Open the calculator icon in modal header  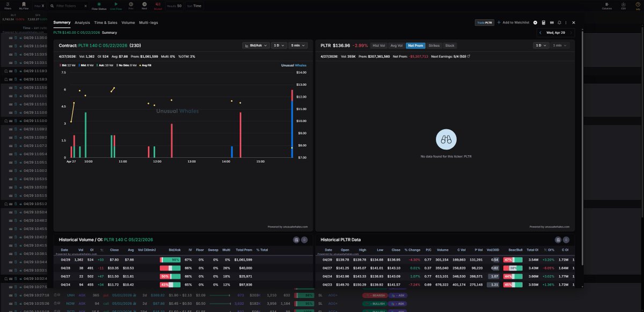click(544, 23)
